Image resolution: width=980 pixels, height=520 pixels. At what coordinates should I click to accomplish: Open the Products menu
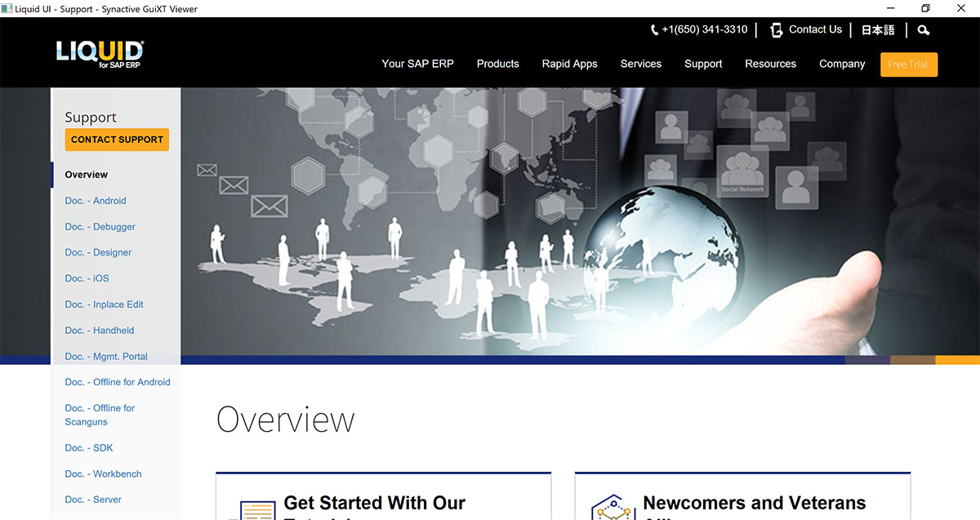click(498, 64)
